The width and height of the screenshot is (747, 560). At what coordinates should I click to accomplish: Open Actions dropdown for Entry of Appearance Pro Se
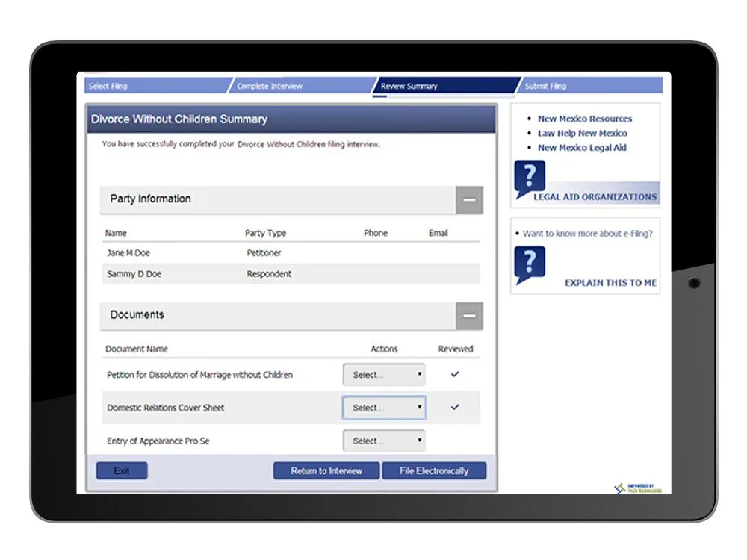pos(384,441)
